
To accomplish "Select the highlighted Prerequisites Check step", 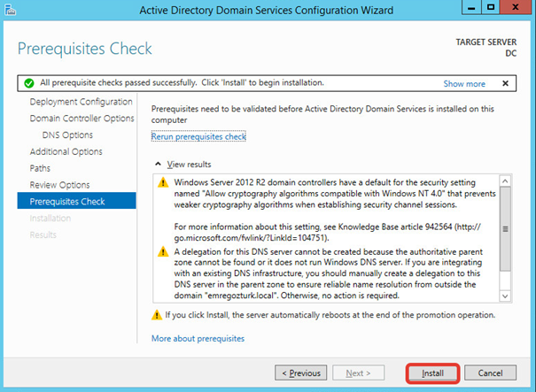I will click(76, 201).
